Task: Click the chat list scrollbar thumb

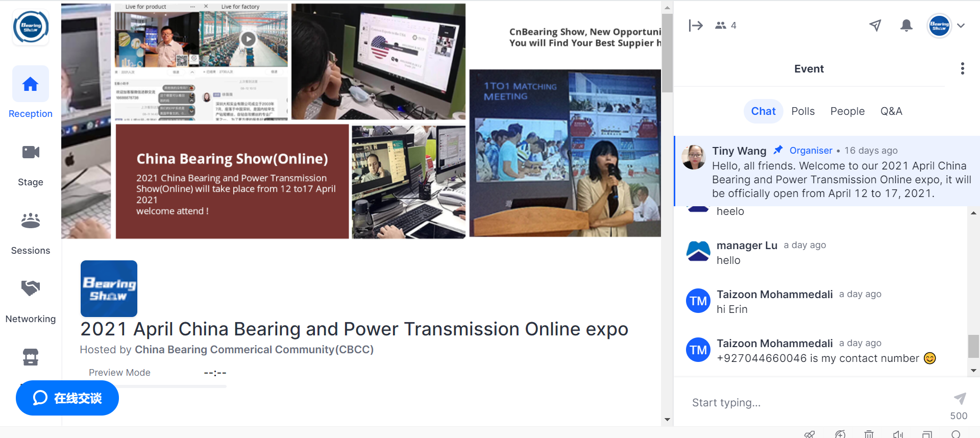Action: point(973,346)
